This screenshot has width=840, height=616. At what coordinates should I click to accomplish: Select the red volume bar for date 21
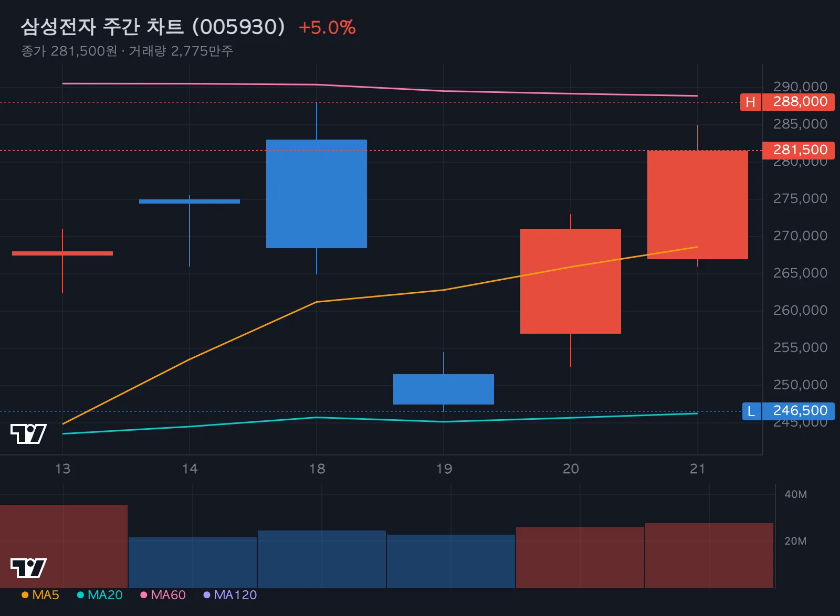coord(709,556)
